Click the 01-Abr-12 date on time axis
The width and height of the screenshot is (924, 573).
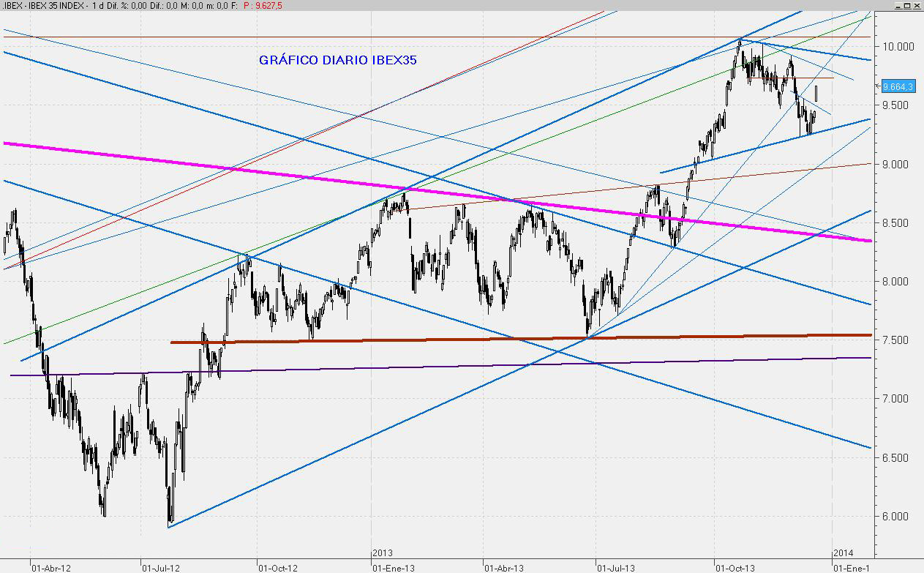point(50,567)
